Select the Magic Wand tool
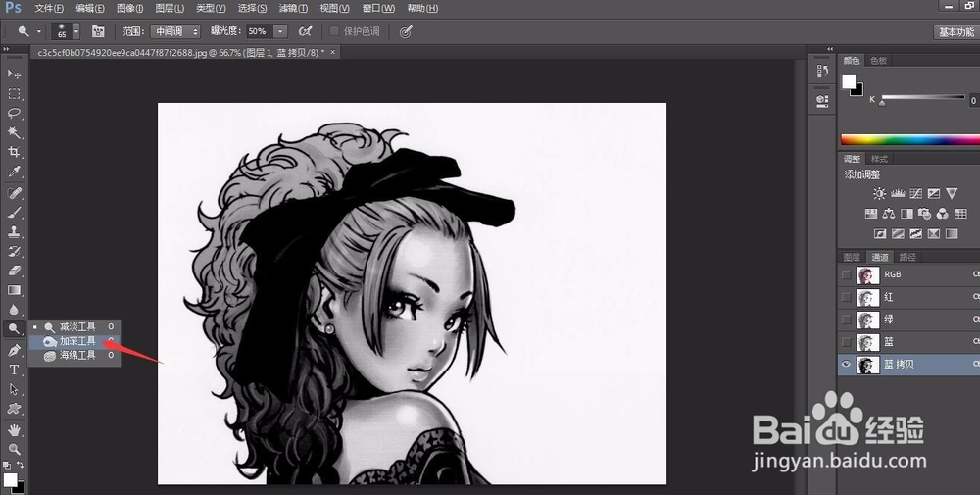The height and width of the screenshot is (495, 980). [14, 132]
